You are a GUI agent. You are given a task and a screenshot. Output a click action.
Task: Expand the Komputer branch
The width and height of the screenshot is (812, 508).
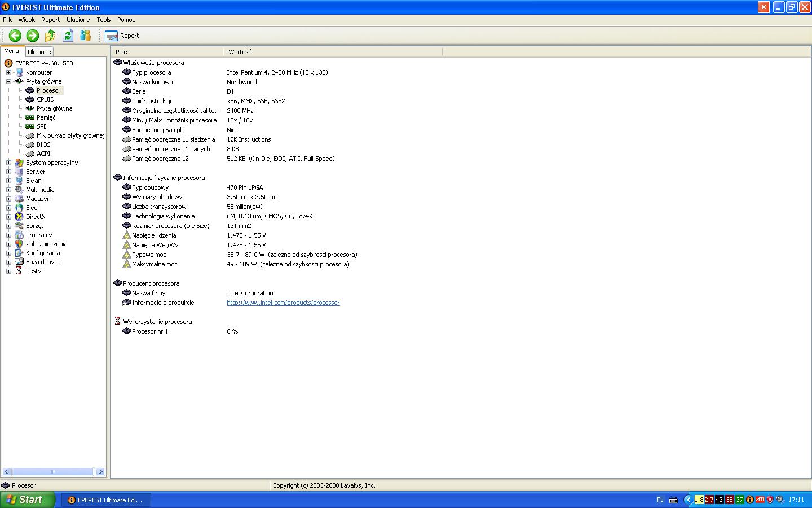8,72
